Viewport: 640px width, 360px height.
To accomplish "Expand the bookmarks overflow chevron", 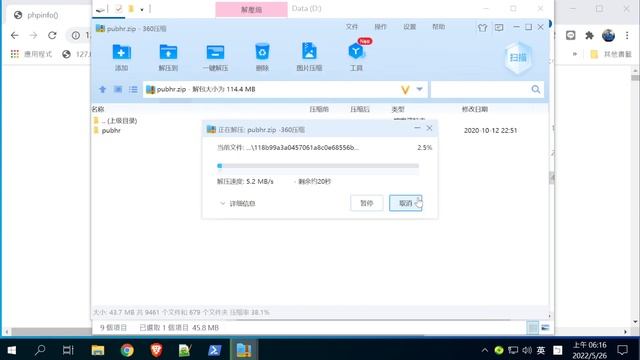I will (575, 54).
